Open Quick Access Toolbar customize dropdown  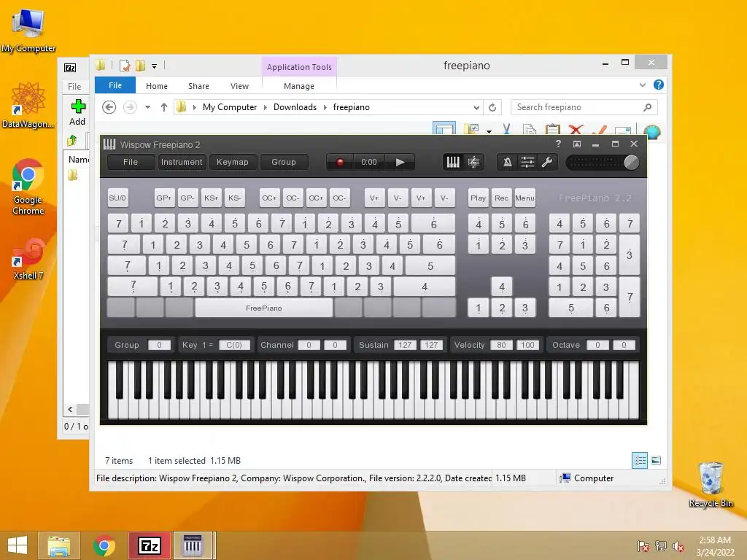155,66
